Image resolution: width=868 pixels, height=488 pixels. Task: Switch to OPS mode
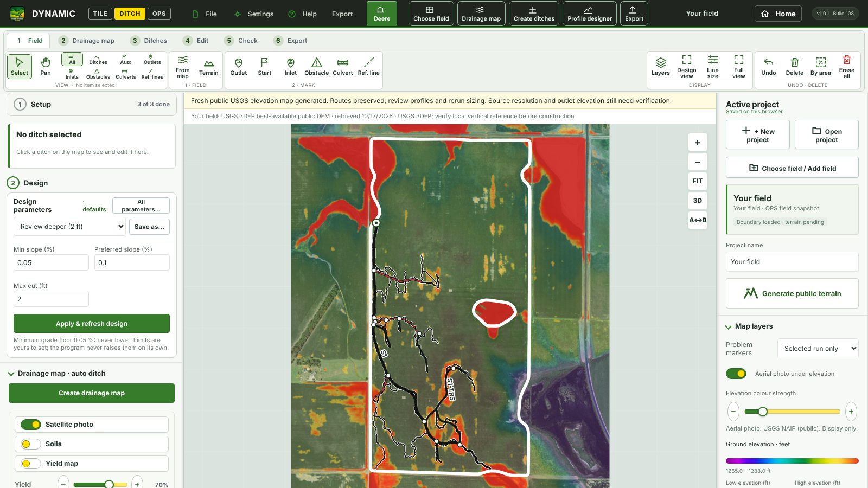(x=159, y=14)
